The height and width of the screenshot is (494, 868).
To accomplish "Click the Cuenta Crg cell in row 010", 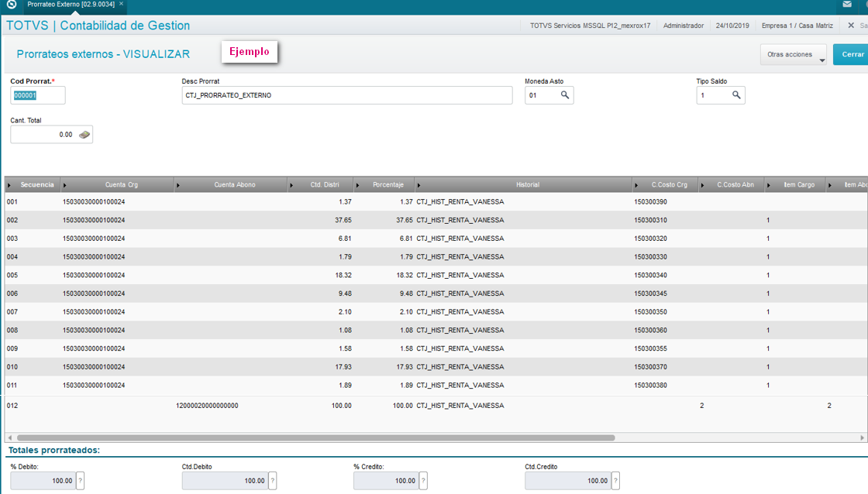I will [94, 367].
